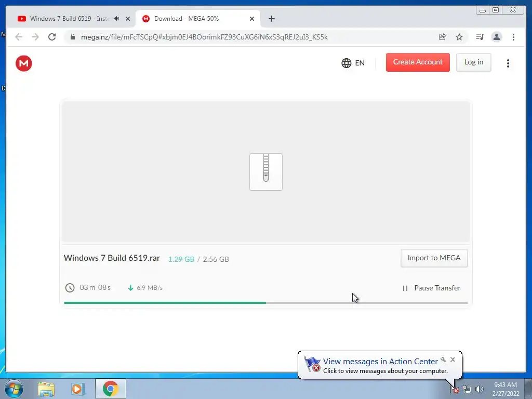Click the mega.nz URL address bar

point(204,37)
